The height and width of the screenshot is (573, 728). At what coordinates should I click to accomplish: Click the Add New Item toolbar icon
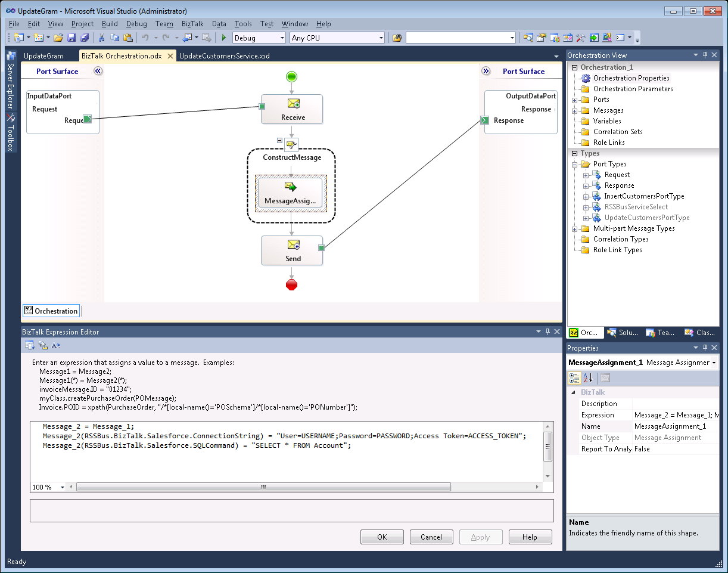pyautogui.click(x=38, y=38)
